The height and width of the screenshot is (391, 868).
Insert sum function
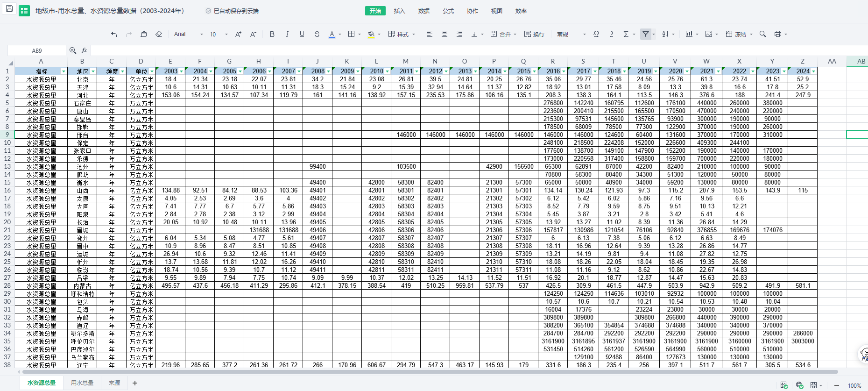coord(626,34)
